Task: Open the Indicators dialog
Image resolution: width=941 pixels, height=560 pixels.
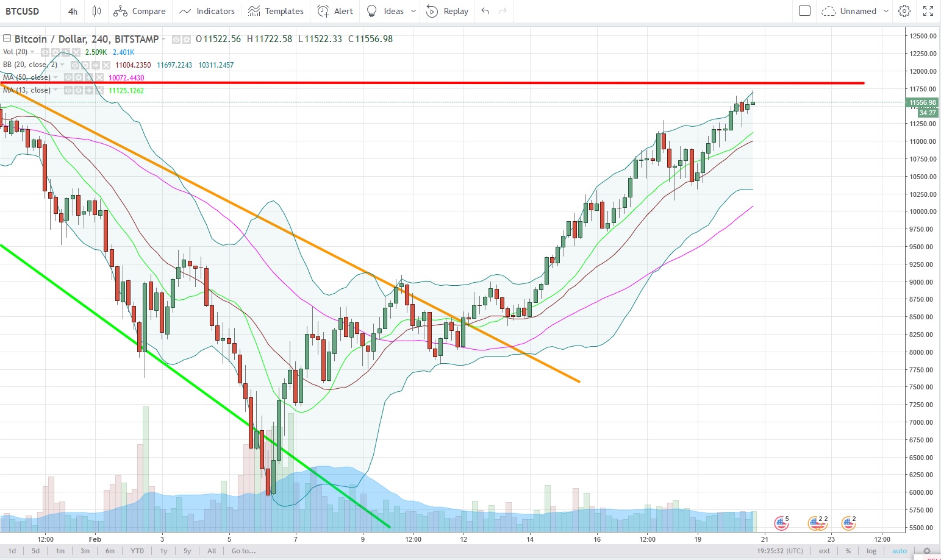Action: coord(207,11)
